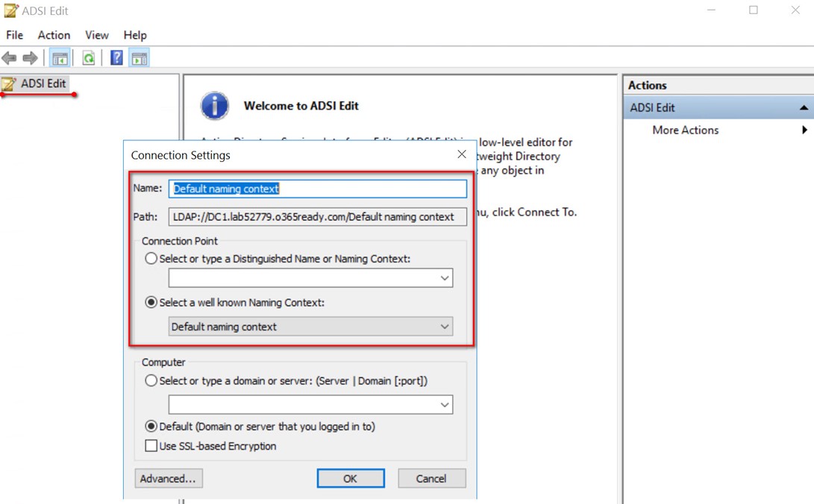
Task: Choose Distinguished Name or Naming Context option
Action: (x=151, y=258)
